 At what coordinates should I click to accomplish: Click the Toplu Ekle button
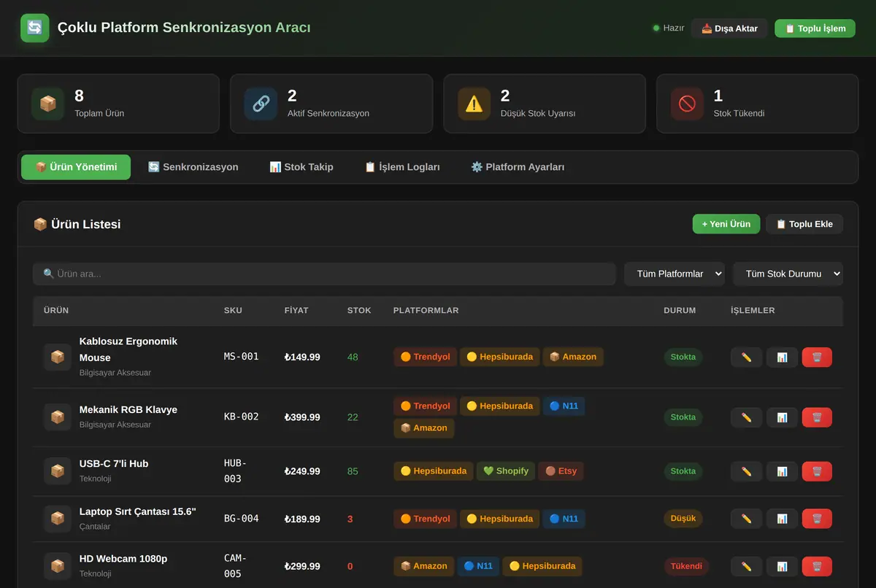(x=804, y=224)
